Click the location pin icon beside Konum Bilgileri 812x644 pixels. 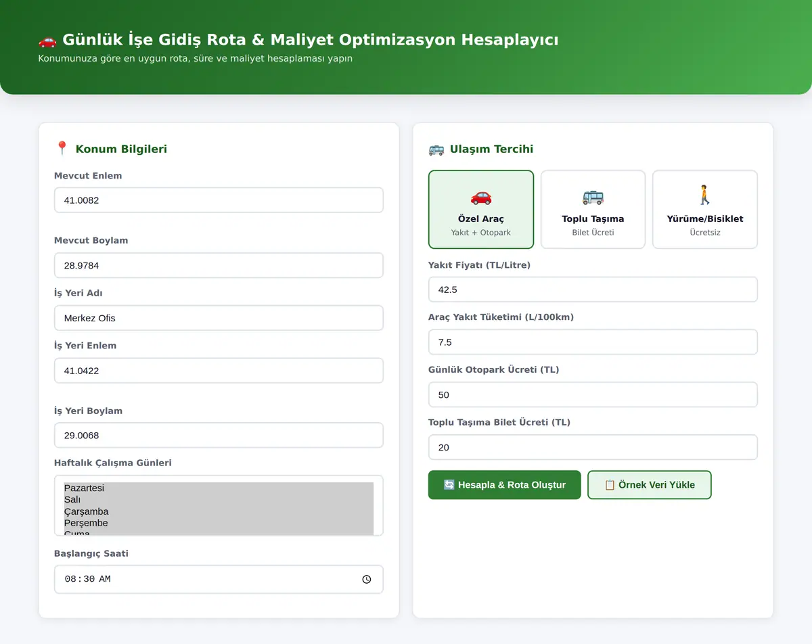tap(62, 149)
